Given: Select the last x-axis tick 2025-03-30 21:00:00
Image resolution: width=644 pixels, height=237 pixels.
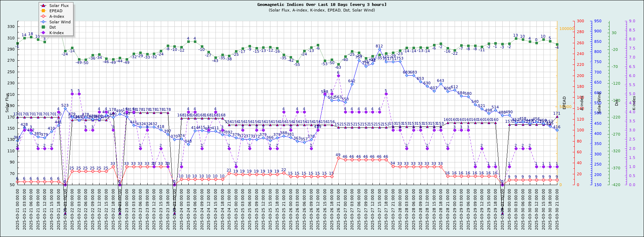Looking at the screenshot, I should pyautogui.click(x=557, y=209).
